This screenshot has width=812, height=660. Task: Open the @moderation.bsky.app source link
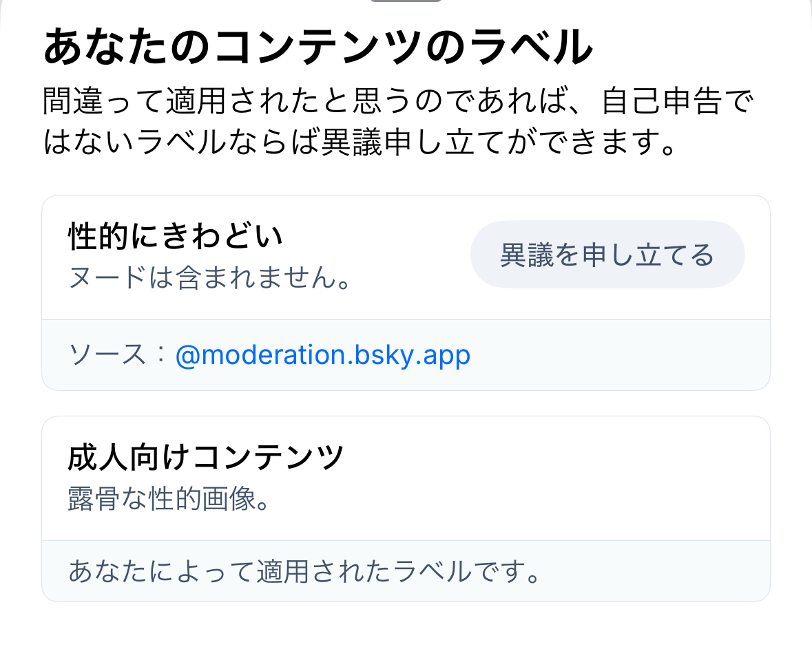[x=323, y=355]
